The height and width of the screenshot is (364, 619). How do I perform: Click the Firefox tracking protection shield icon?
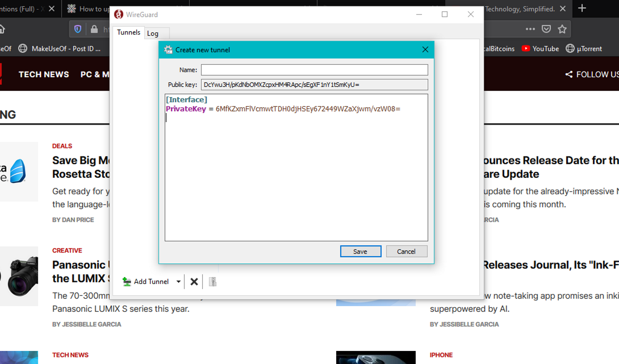click(77, 29)
